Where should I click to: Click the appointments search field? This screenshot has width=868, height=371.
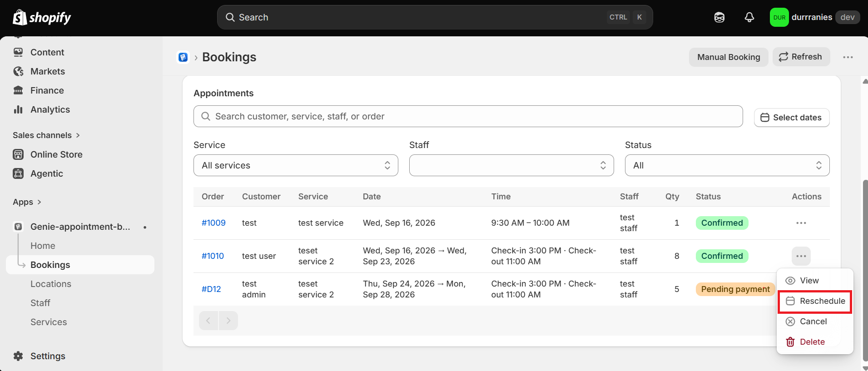pos(468,116)
